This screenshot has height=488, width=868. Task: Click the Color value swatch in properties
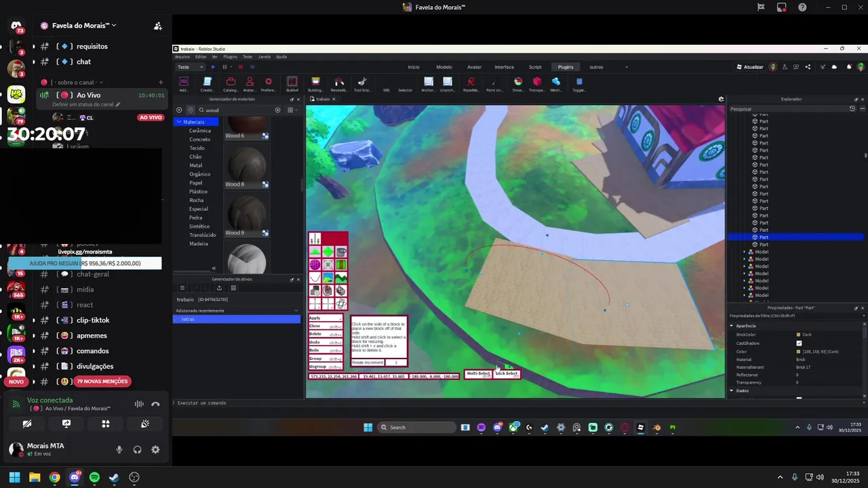(798, 351)
